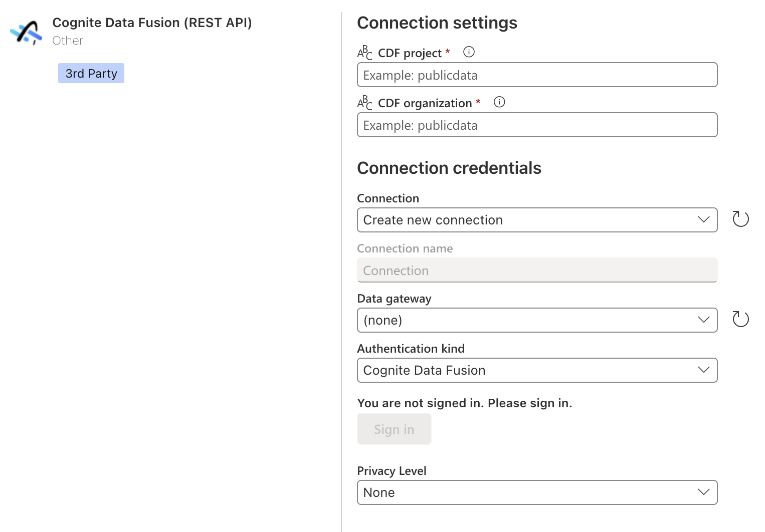
Task: Open the Privacy Level dropdown
Action: pyautogui.click(x=537, y=492)
